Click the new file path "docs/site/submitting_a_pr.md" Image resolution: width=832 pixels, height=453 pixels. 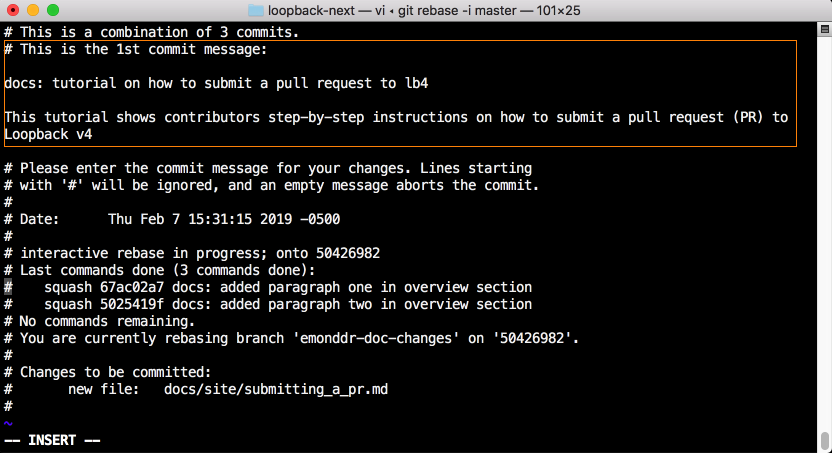275,389
